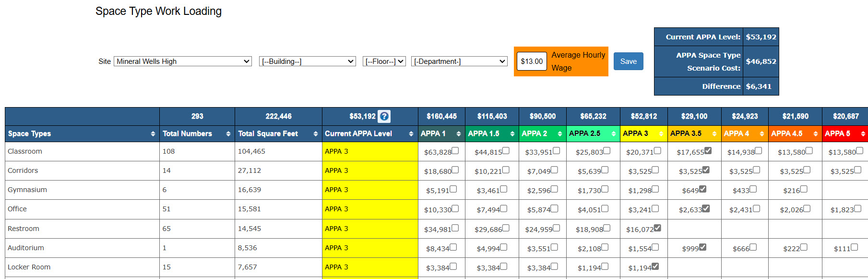Click the $160,445 APPA 1 total
This screenshot has width=868, height=279.
tap(441, 116)
